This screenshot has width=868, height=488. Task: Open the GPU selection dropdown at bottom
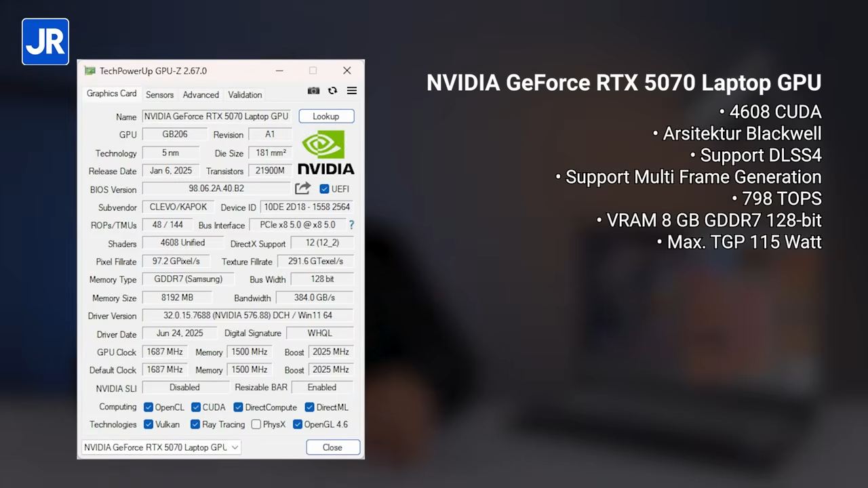click(161, 447)
